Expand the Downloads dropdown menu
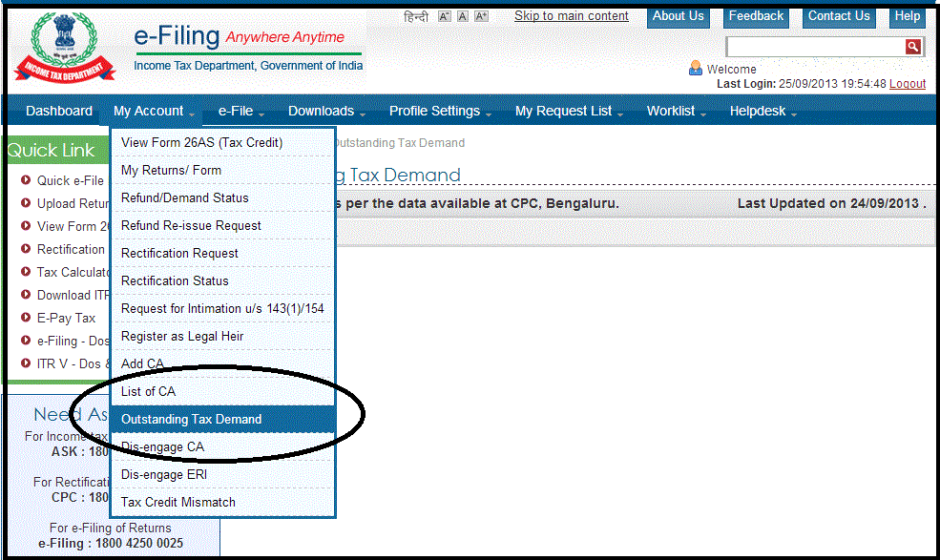The width and height of the screenshot is (940, 560). click(x=326, y=111)
